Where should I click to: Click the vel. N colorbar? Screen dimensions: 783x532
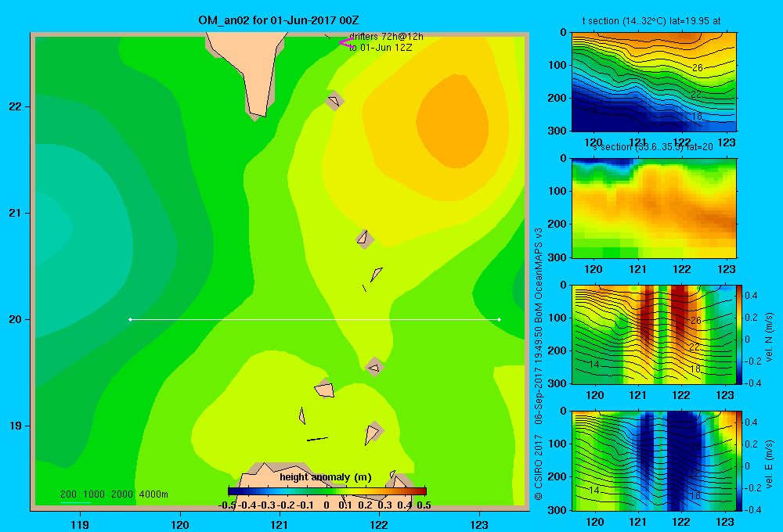(x=740, y=334)
